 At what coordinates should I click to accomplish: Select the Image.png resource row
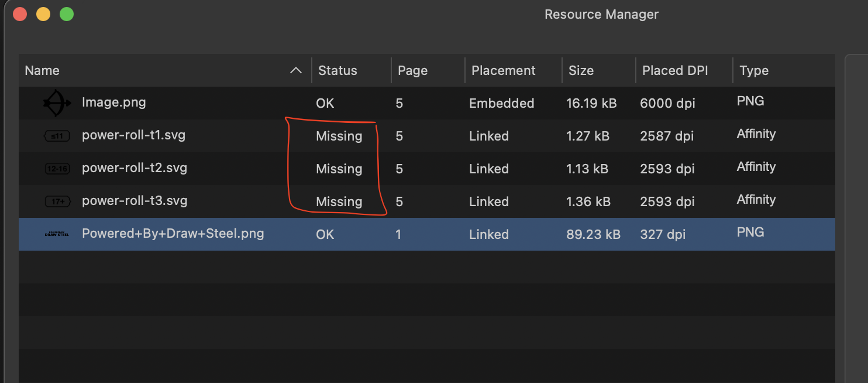tap(113, 103)
